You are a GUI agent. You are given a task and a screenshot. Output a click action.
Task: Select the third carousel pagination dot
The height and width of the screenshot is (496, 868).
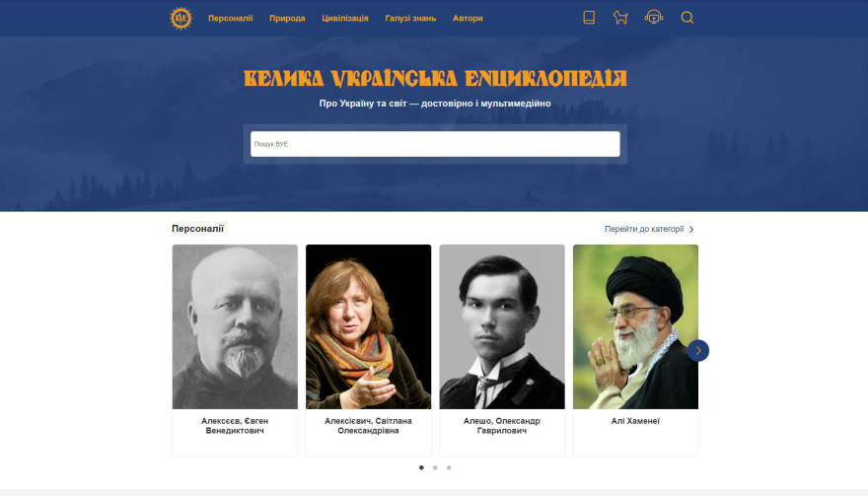[449, 467]
